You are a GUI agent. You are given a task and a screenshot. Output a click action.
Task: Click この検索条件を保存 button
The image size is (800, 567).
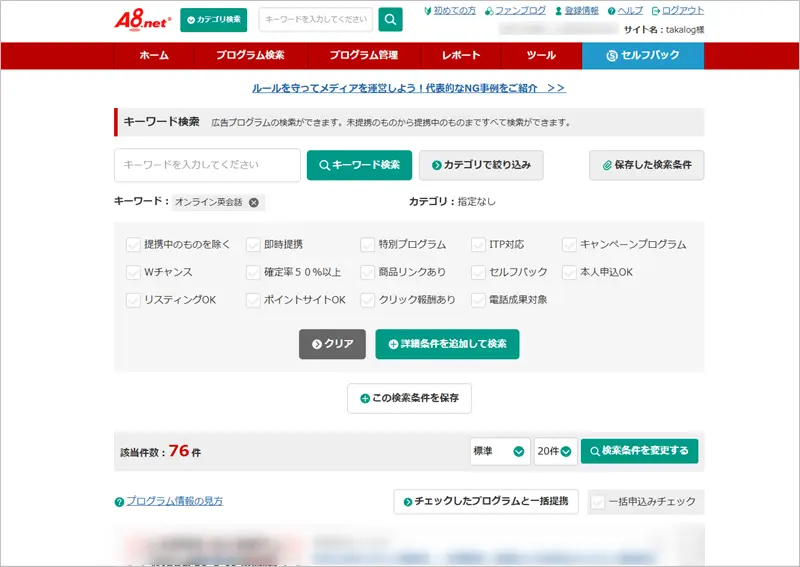(409, 398)
